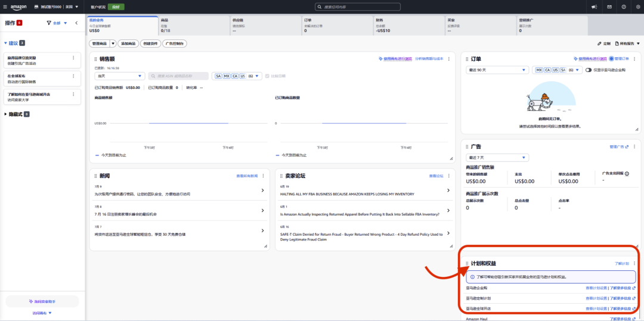
Task: Select the 营销推广 tab
Action: (x=552, y=26)
